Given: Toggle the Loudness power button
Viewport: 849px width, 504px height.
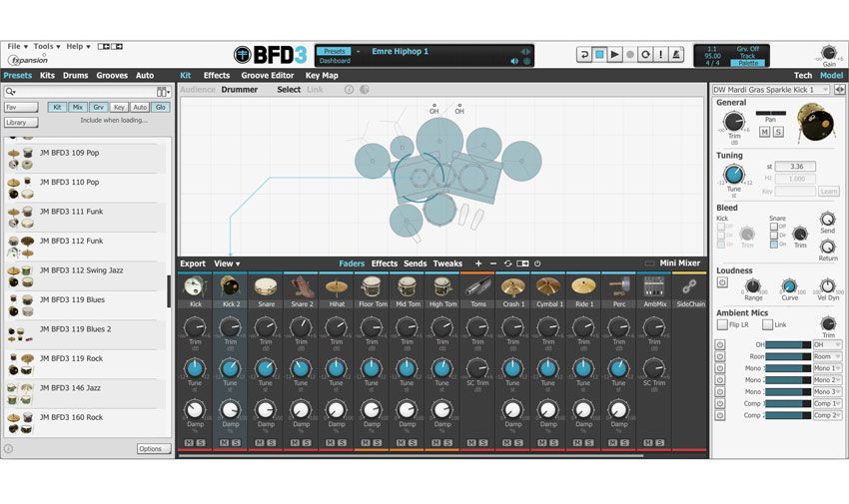Looking at the screenshot, I should click(x=722, y=282).
